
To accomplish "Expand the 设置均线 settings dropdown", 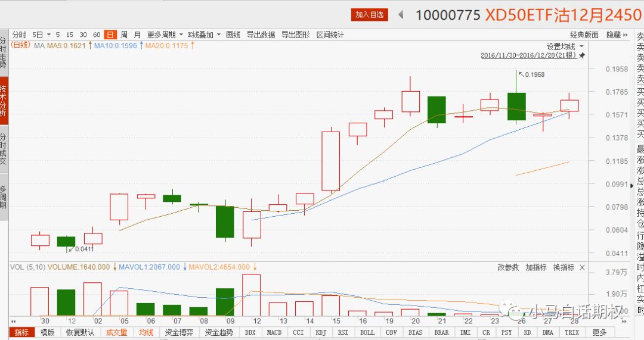I will click(x=565, y=46).
